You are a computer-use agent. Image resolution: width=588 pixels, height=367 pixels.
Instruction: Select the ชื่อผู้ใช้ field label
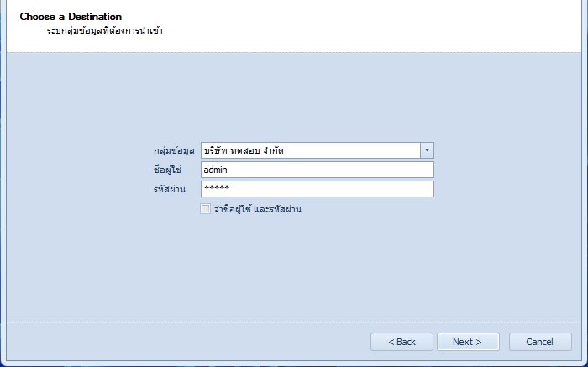click(x=167, y=170)
